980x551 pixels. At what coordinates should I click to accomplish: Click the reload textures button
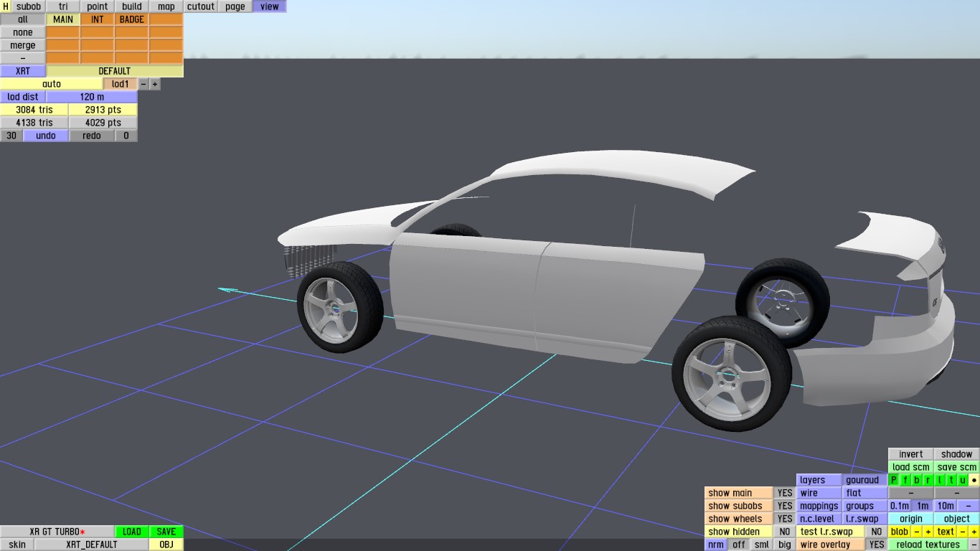928,545
